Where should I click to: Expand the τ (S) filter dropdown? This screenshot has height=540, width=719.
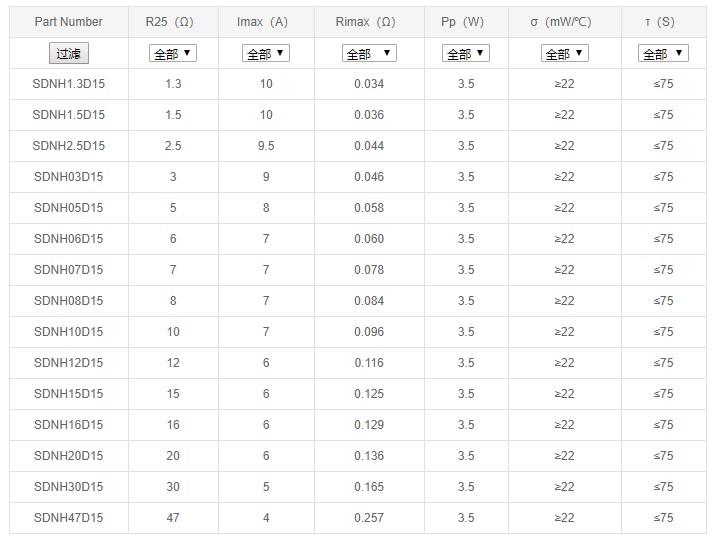(x=664, y=54)
